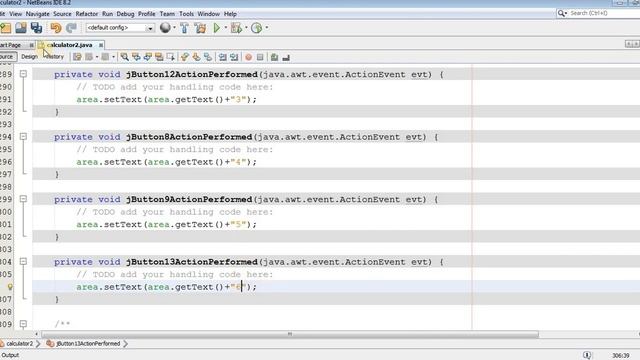640x360 pixels.
Task: Open the Output panel
Action: click(x=10, y=355)
